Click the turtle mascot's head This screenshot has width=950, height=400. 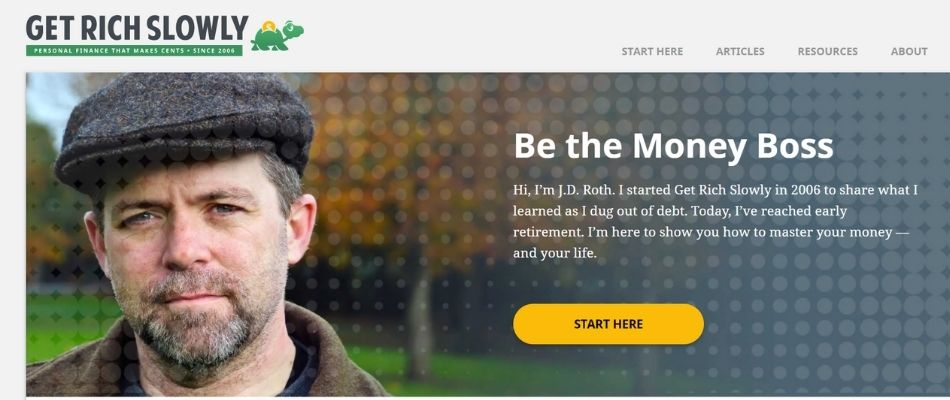[x=293, y=28]
